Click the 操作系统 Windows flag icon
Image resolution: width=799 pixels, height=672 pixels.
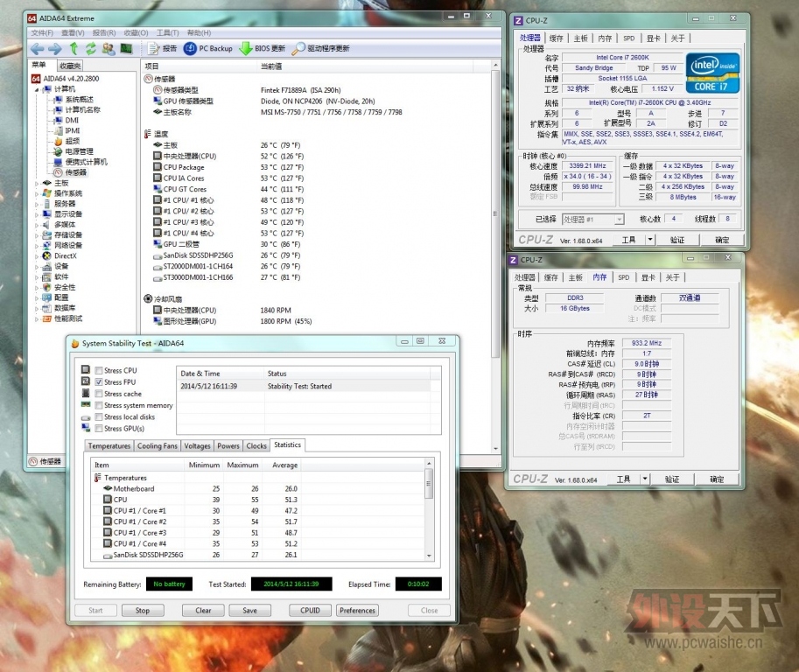[x=47, y=193]
